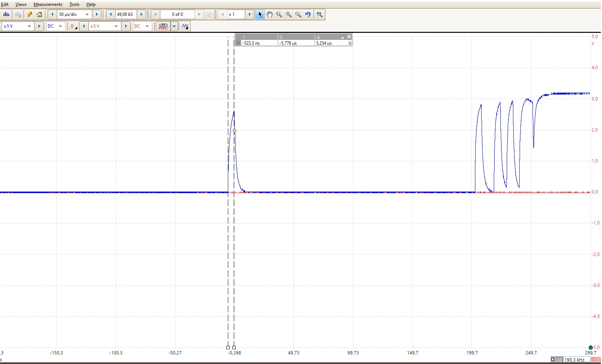Image resolution: width=602 pixels, height=364 pixels.
Task: Click the 1/Δ frequency legend label
Action: (556, 360)
